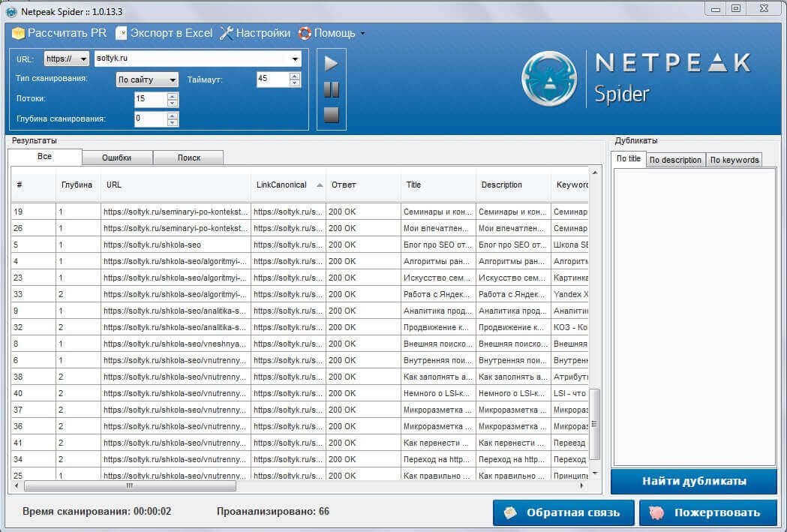Click the Потоки field showing 15
The width and height of the screenshot is (787, 532).
[151, 99]
